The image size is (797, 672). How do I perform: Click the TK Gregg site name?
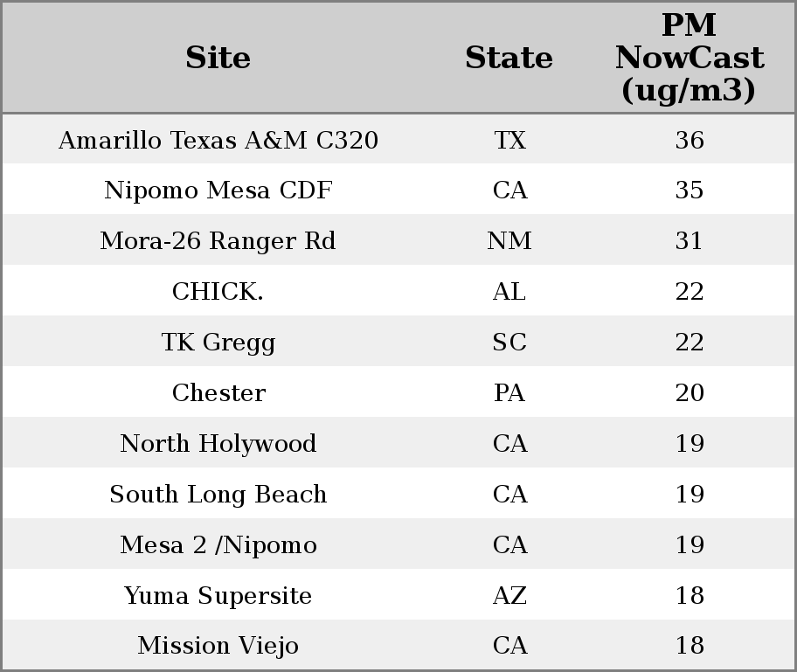218,343
